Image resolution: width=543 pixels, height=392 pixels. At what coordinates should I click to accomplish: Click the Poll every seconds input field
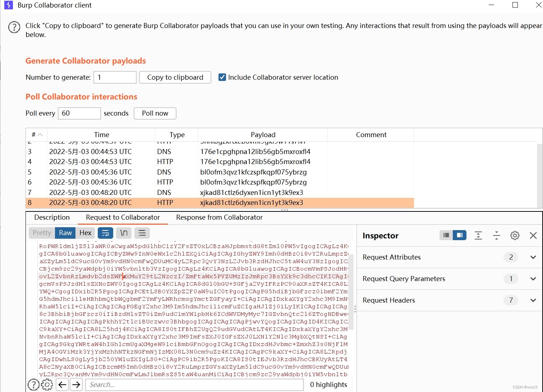(x=79, y=113)
